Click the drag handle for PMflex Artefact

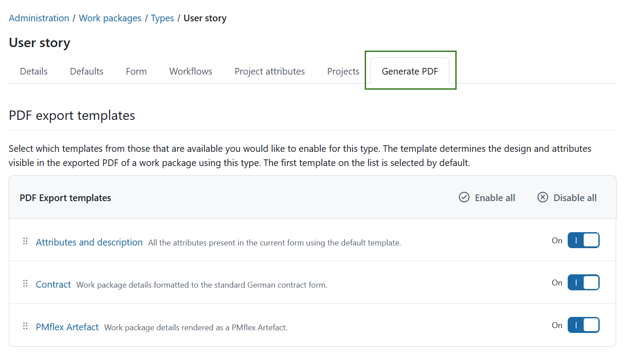[x=25, y=326]
